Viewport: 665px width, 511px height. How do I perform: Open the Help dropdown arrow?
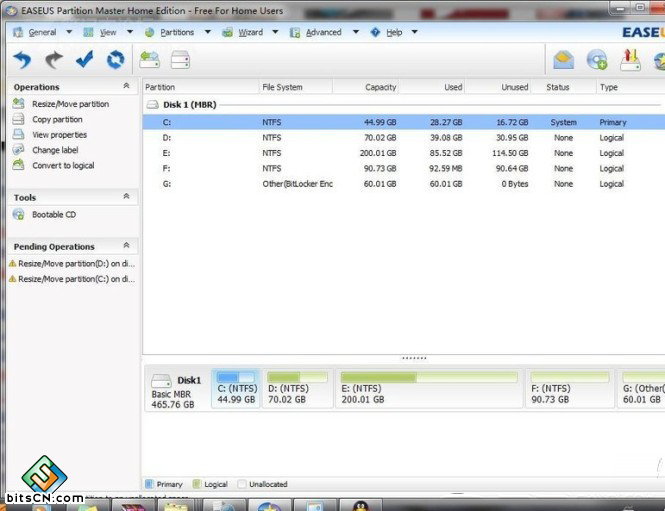(415, 32)
